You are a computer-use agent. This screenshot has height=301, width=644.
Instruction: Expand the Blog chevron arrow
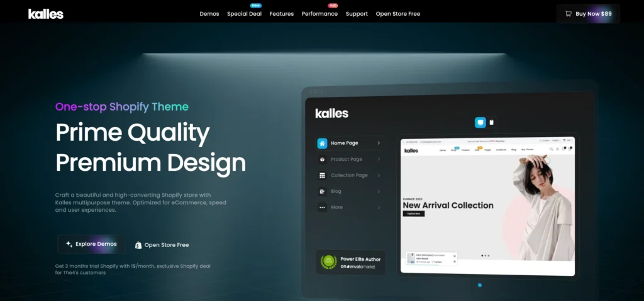[379, 192]
